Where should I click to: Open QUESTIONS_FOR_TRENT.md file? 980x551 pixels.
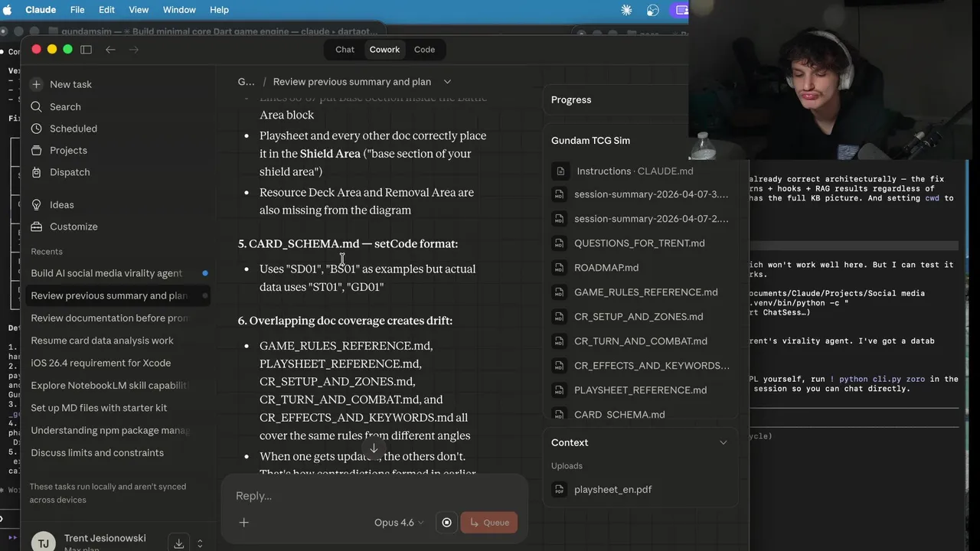click(641, 243)
